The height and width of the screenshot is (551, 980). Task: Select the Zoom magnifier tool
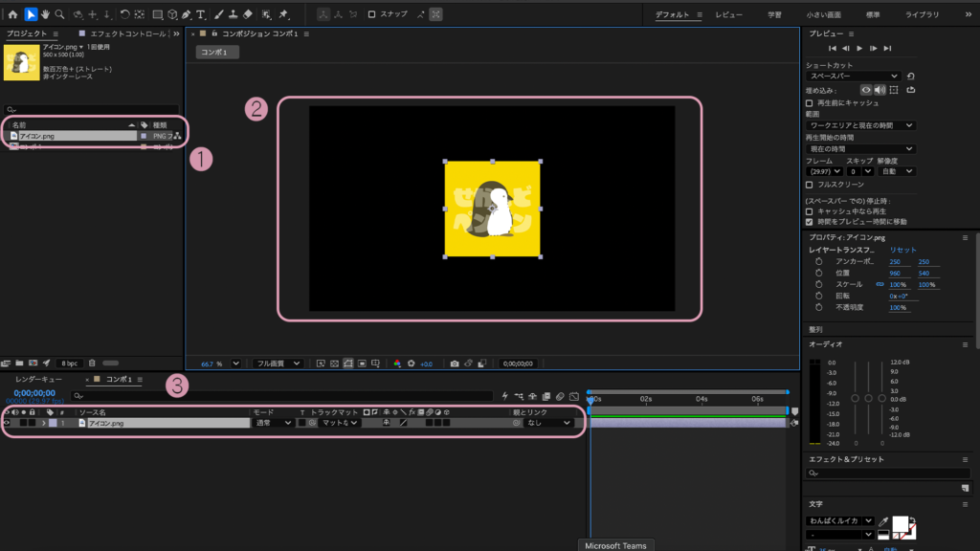[60, 13]
